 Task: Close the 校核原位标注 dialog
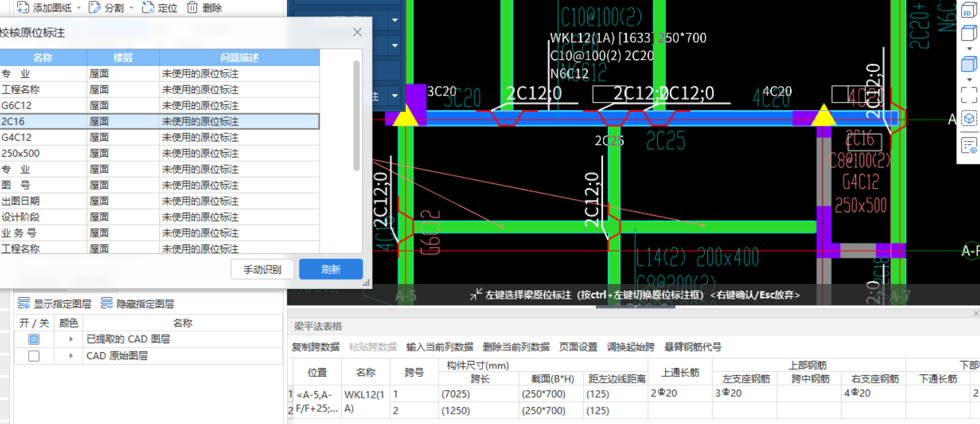tap(357, 32)
